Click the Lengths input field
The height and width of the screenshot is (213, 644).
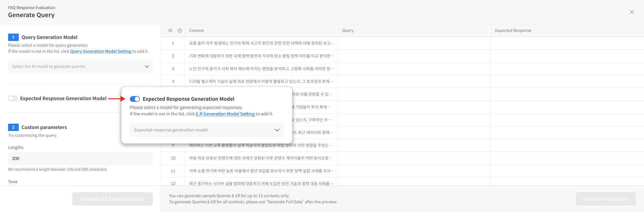click(80, 159)
